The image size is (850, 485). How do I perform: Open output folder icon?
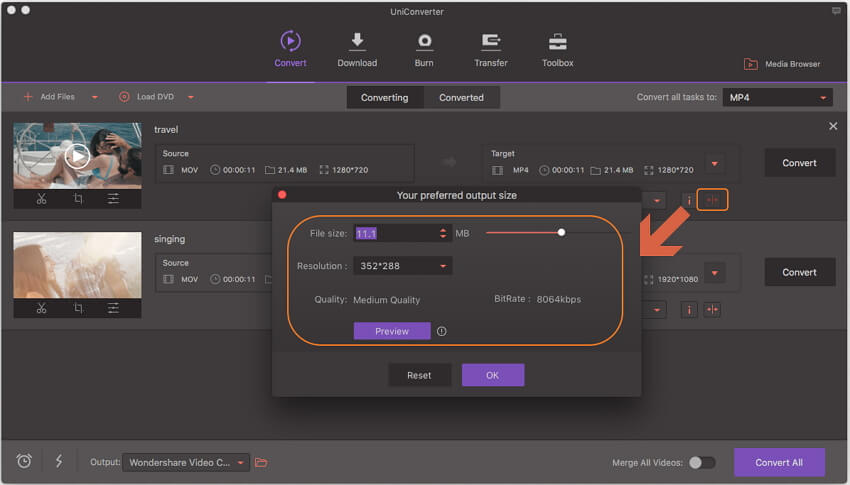click(x=261, y=462)
